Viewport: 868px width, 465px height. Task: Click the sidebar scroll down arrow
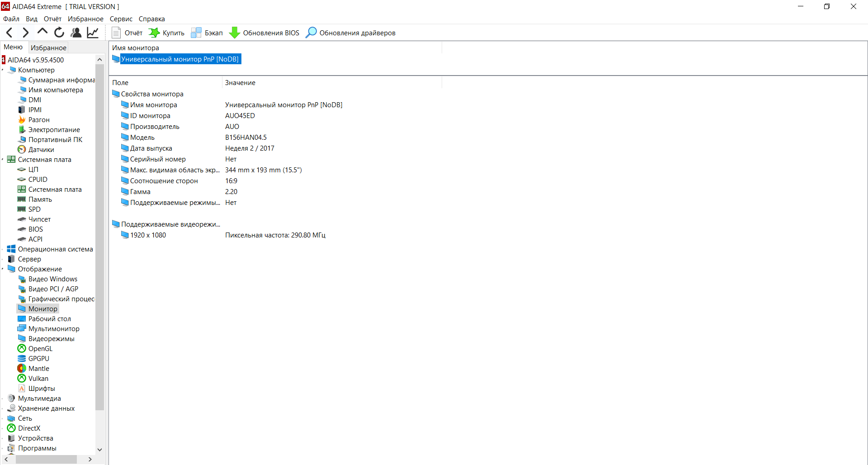tap(100, 450)
